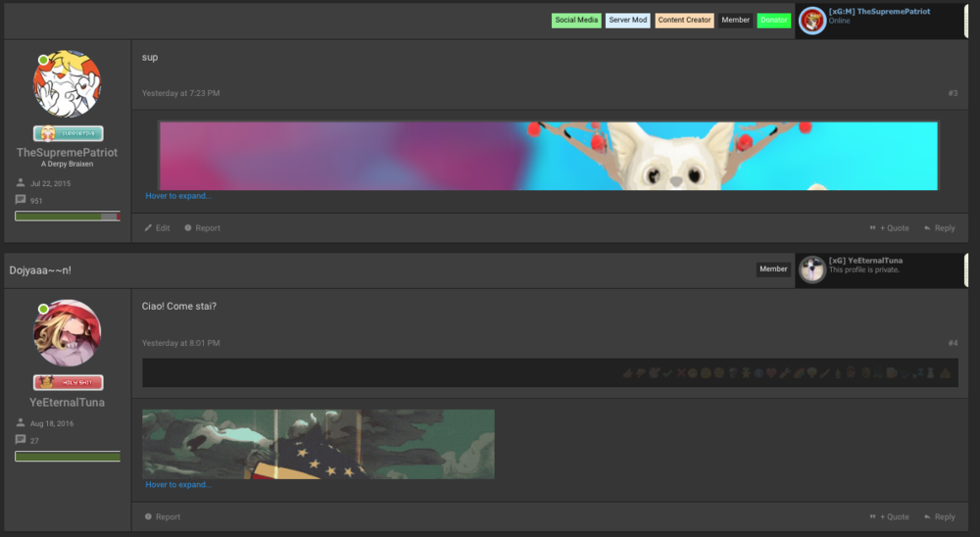Open [xG:M] TheSupremePatriot's Steam profile name

click(879, 11)
